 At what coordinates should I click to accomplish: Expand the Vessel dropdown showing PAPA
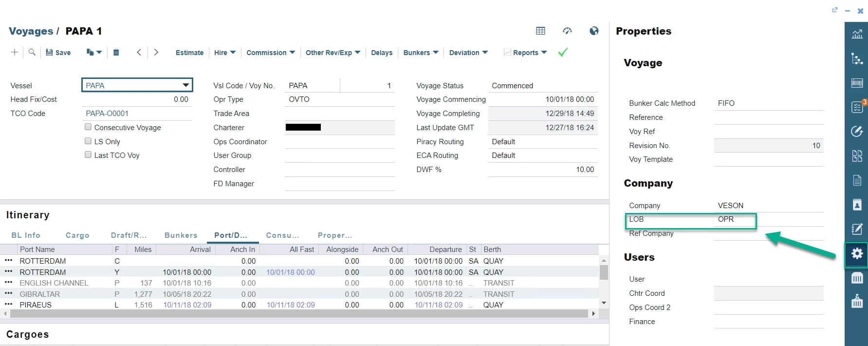pyautogui.click(x=185, y=85)
